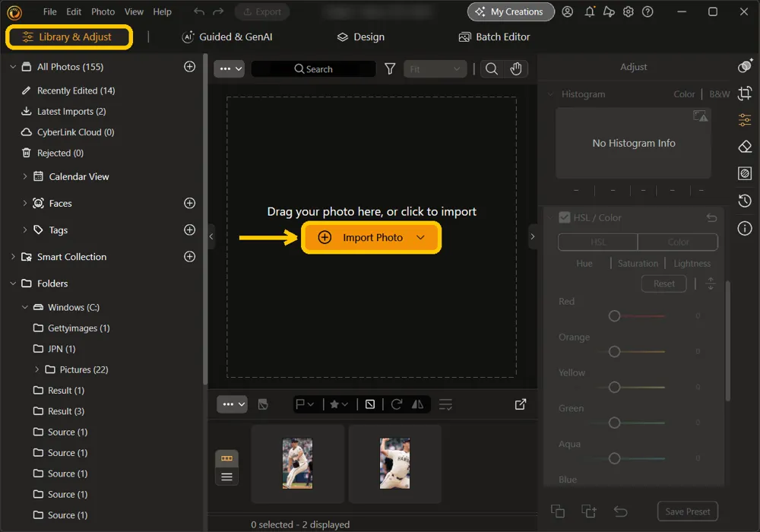
Task: Switch to filmstrip thumbnail view
Action: pyautogui.click(x=226, y=458)
